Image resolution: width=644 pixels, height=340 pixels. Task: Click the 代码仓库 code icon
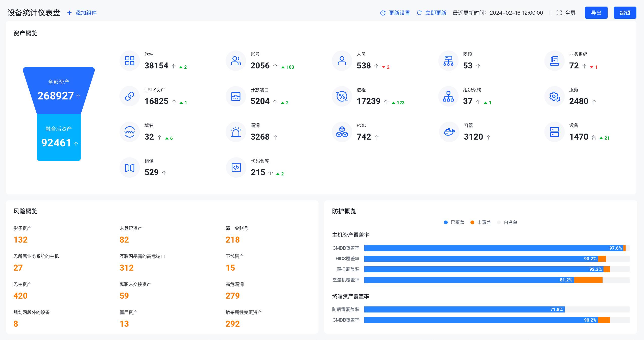[236, 168]
